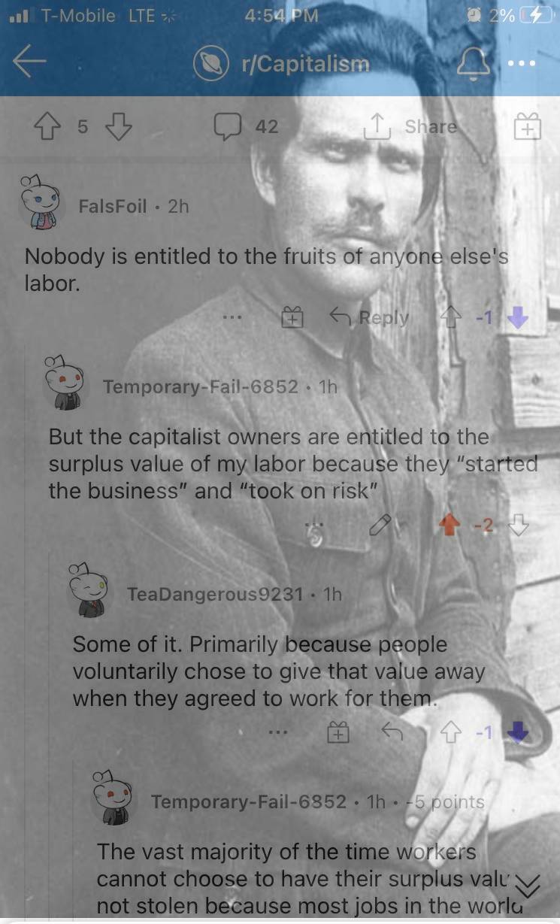Screen dimensions: 560x924
Task: Downvote the post next to score 5
Action: (119, 126)
